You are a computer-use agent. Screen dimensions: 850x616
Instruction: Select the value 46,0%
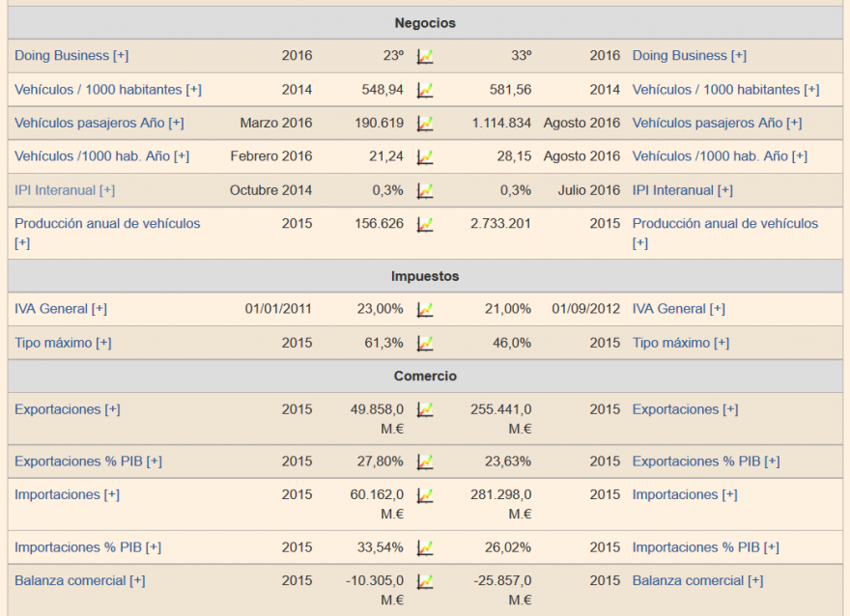point(512,343)
